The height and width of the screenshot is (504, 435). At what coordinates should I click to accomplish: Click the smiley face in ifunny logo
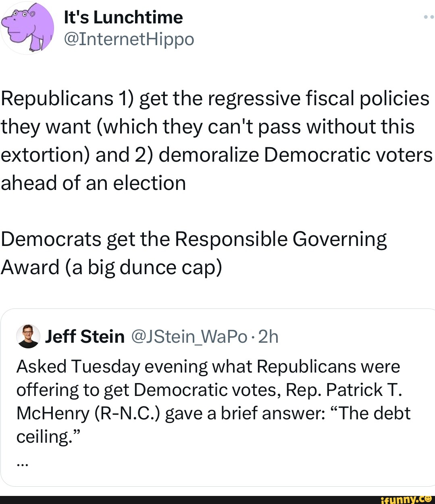(x=428, y=499)
